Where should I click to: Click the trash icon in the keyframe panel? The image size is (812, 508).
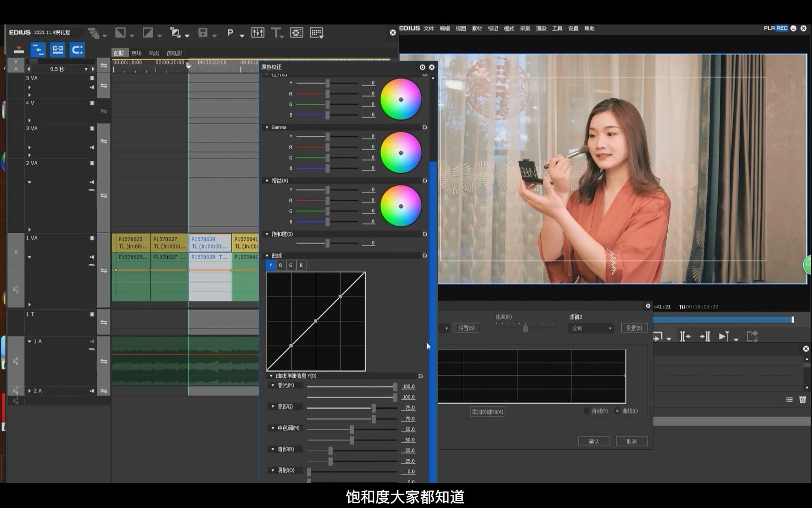pyautogui.click(x=803, y=399)
